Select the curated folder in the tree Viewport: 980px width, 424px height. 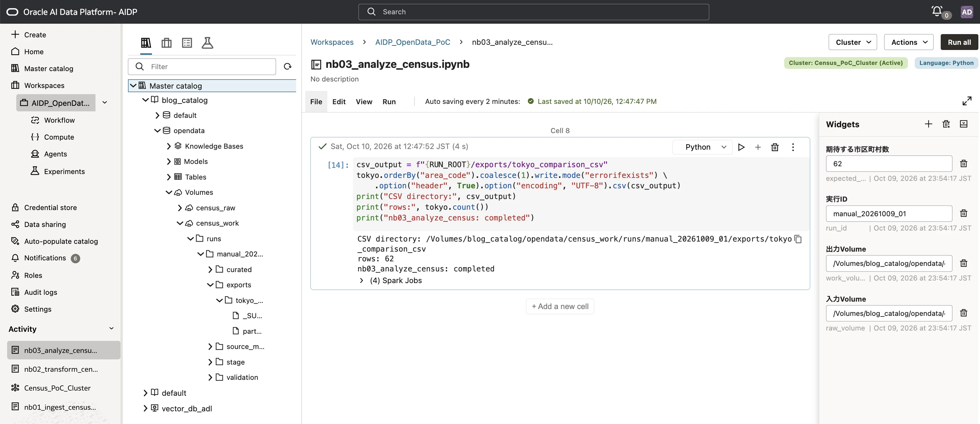[x=239, y=269]
